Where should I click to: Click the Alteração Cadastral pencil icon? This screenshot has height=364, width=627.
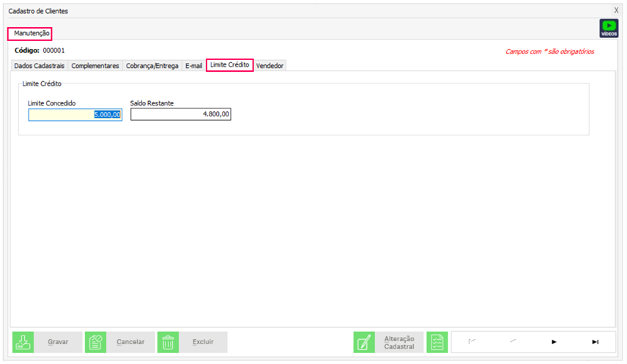(x=364, y=342)
